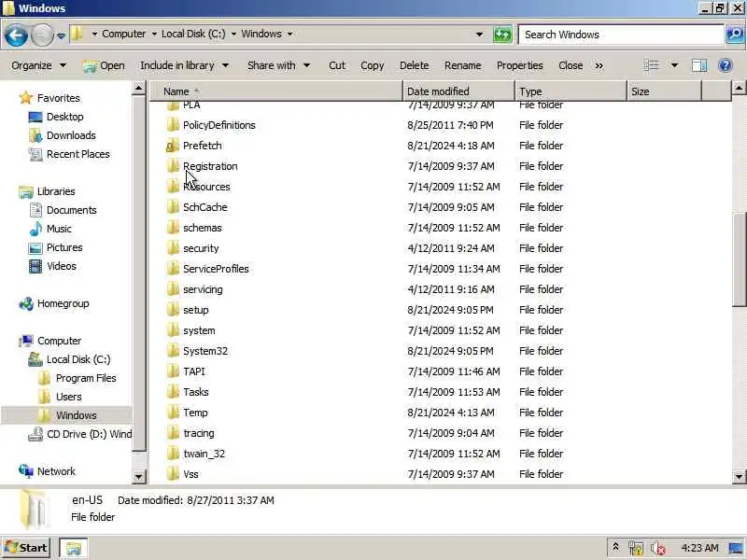Select the PolicyDefinitions folder icon

click(173, 125)
